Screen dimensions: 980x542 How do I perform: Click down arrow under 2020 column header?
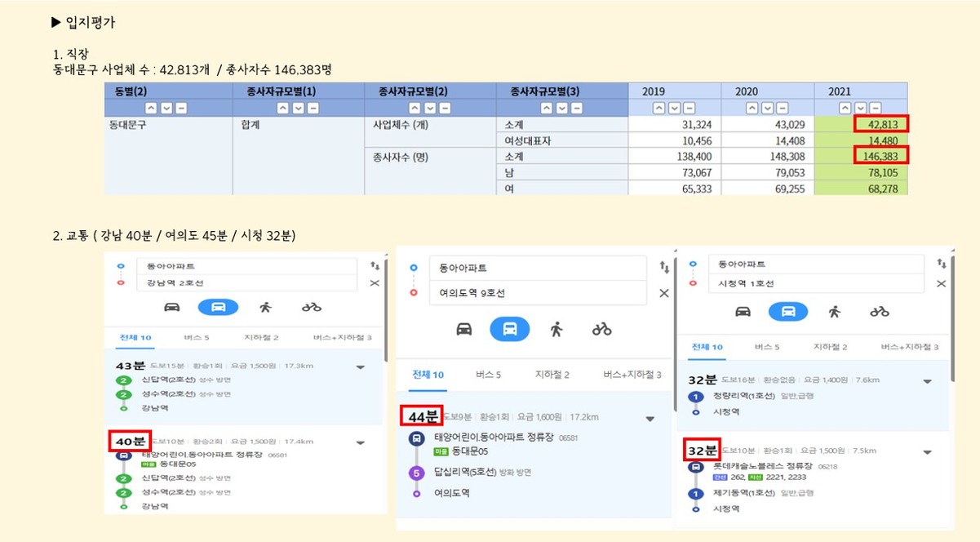tap(767, 108)
